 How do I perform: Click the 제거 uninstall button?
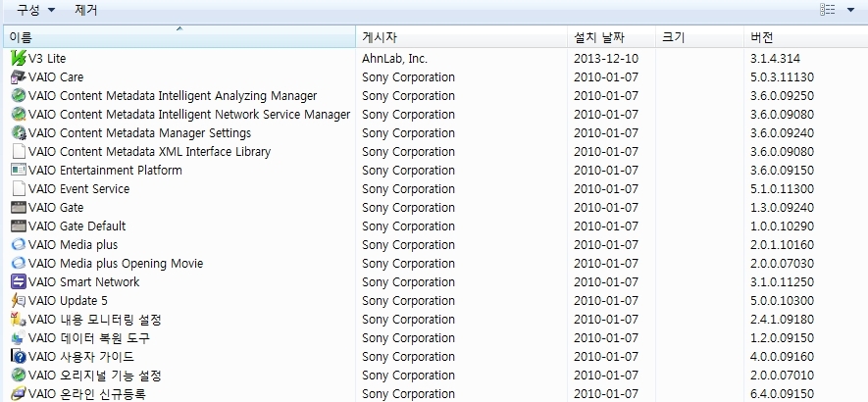86,10
